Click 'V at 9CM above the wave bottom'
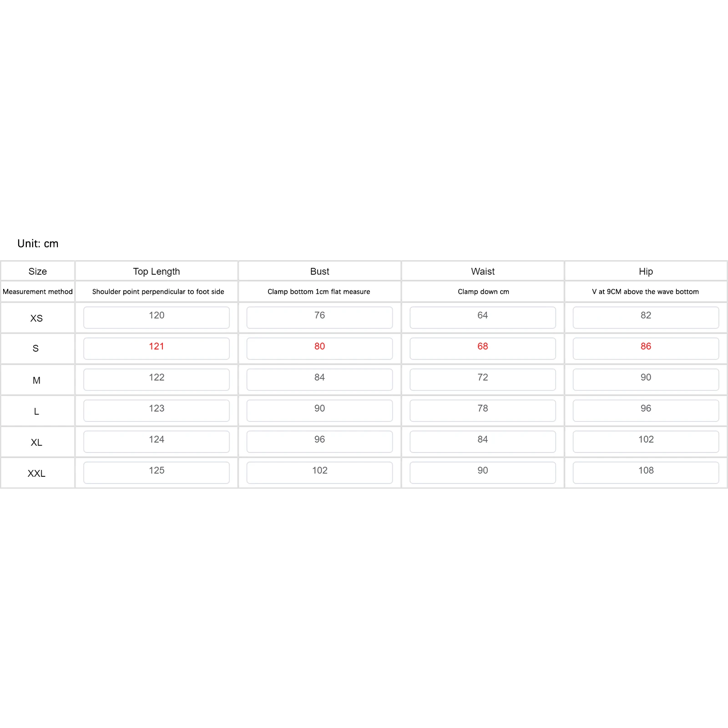 click(x=645, y=292)
